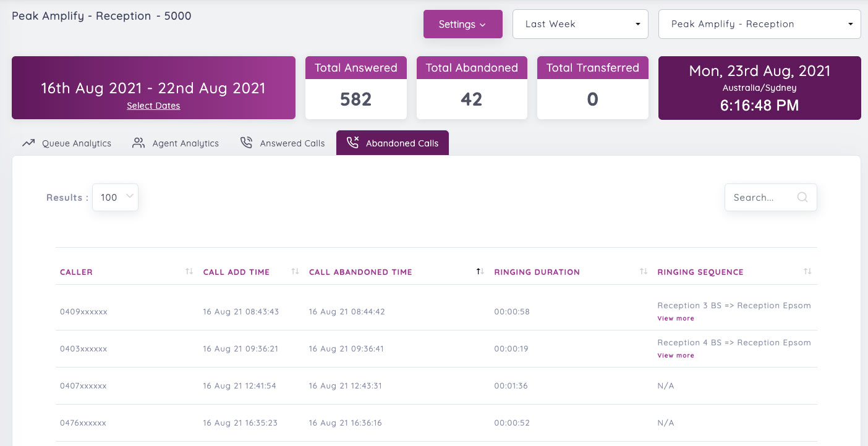Click the magnifier icon in the search box
868x446 pixels.
click(802, 197)
